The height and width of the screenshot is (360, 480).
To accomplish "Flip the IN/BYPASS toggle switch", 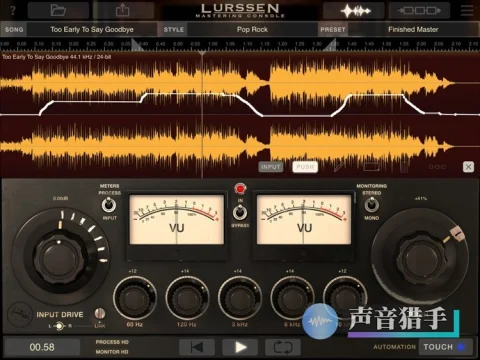I will click(x=240, y=212).
